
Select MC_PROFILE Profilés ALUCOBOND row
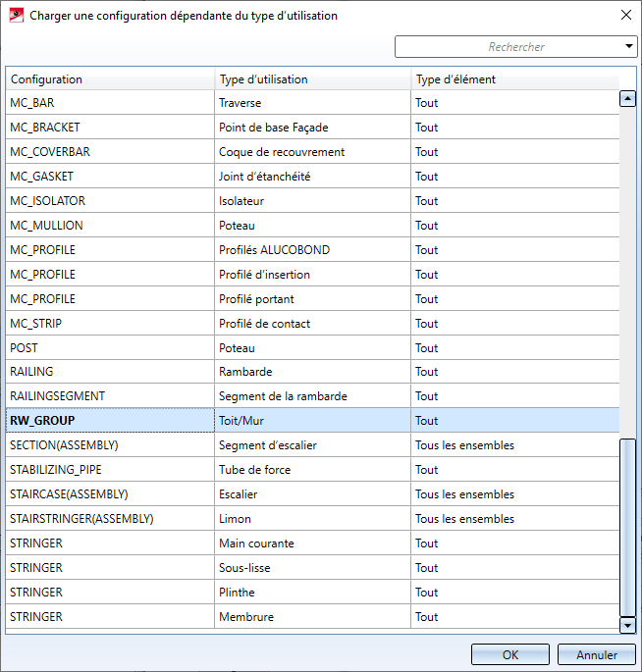click(x=312, y=249)
